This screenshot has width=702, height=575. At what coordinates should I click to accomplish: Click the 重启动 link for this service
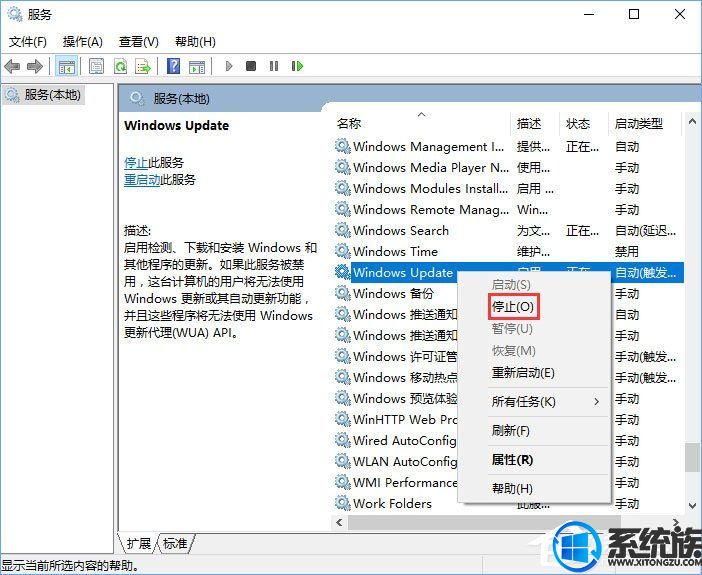point(142,180)
